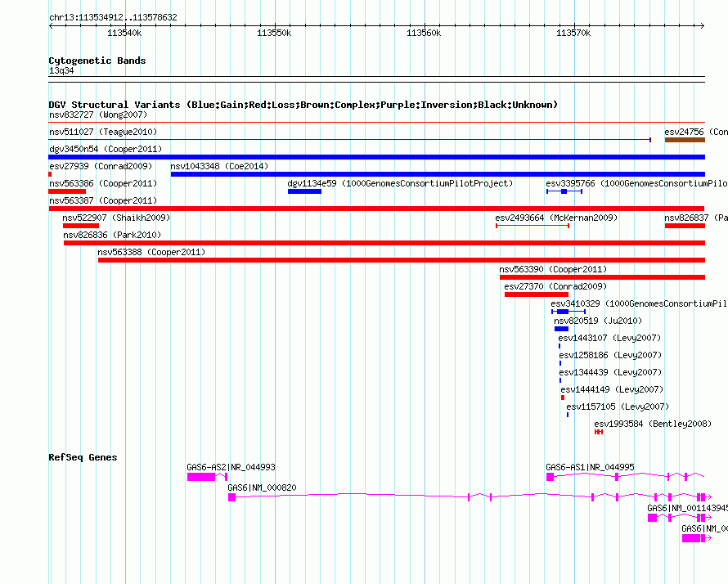The height and width of the screenshot is (584, 728).
Task: Click the nsv820519 (Ju2010) blue bar
Action: click(561, 329)
